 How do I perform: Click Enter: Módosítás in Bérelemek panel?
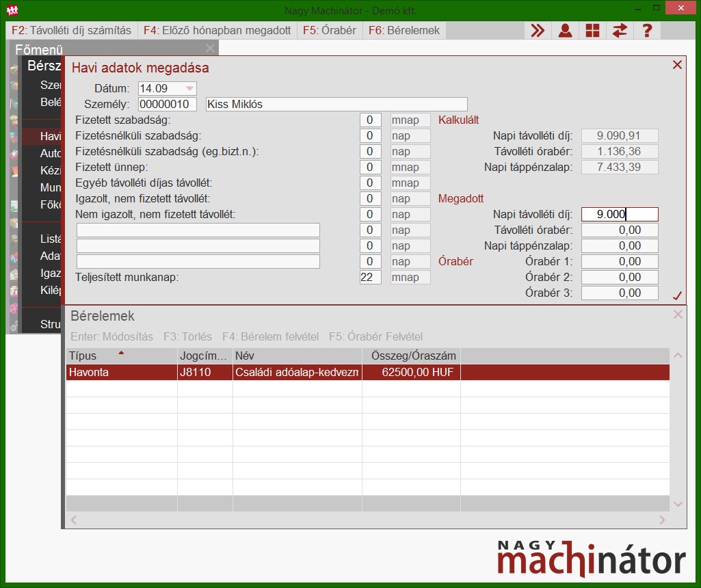click(111, 336)
